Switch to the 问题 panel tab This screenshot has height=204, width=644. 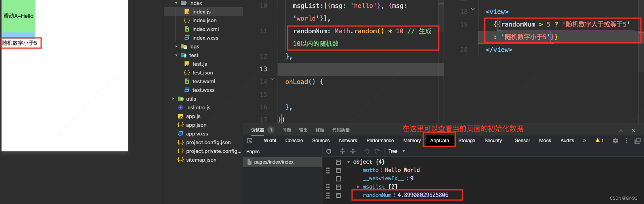287,130
